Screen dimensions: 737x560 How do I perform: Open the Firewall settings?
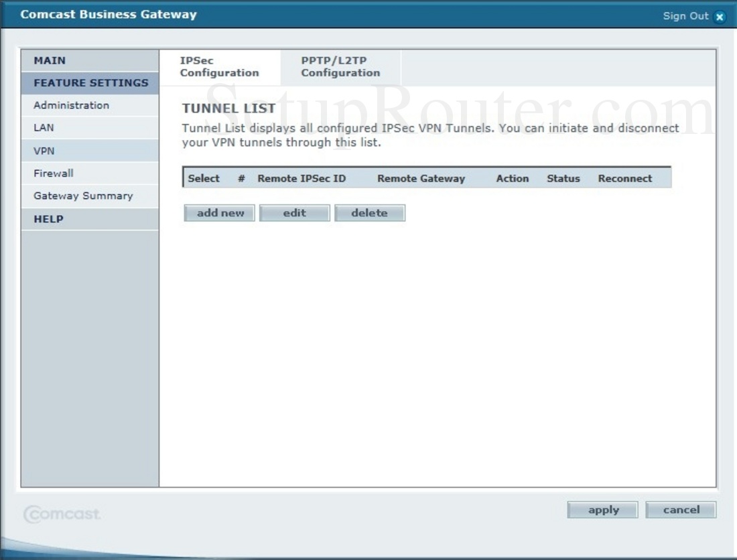click(90, 173)
